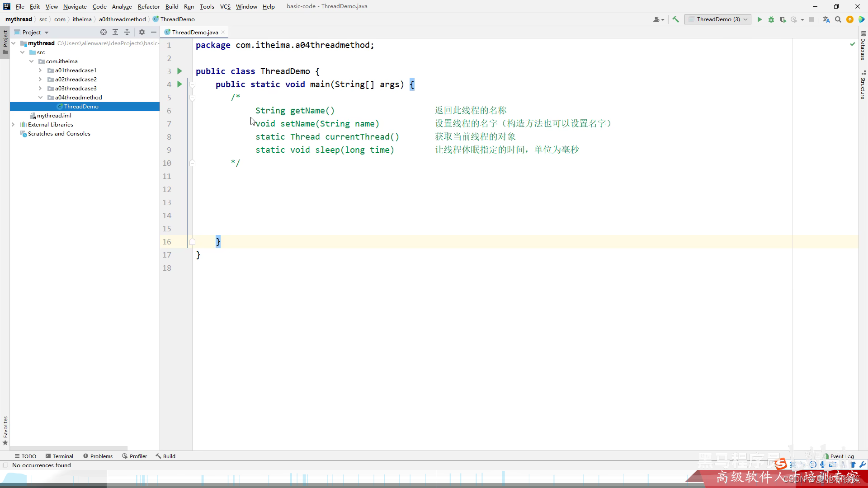Click the Translate icon in toolbar
Viewport: 868px width, 488px height.
click(x=826, y=19)
